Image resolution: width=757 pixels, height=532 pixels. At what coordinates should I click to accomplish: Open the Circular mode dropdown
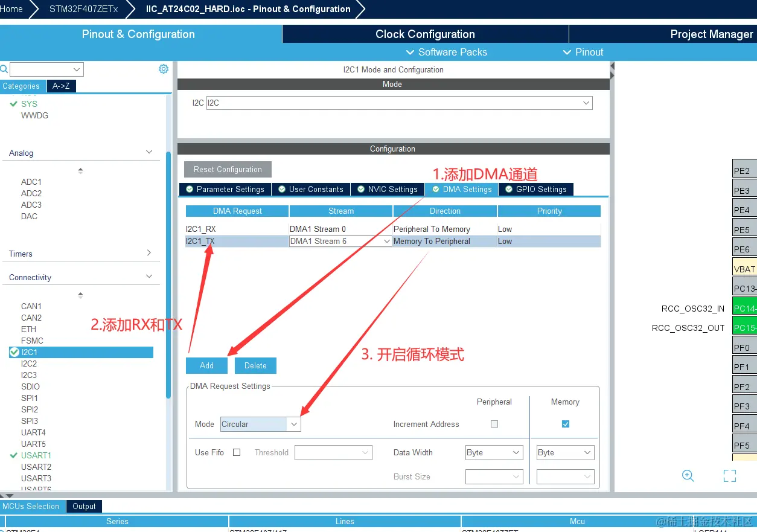click(x=260, y=424)
